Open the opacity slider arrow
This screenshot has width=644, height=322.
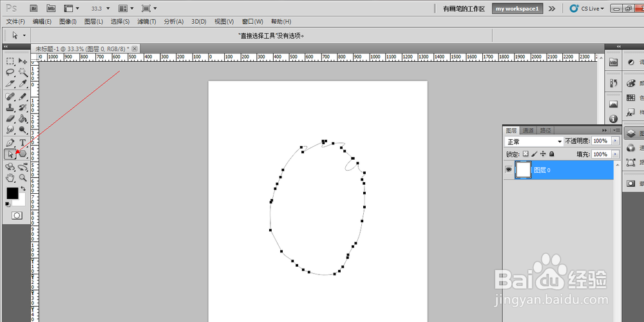tap(615, 141)
